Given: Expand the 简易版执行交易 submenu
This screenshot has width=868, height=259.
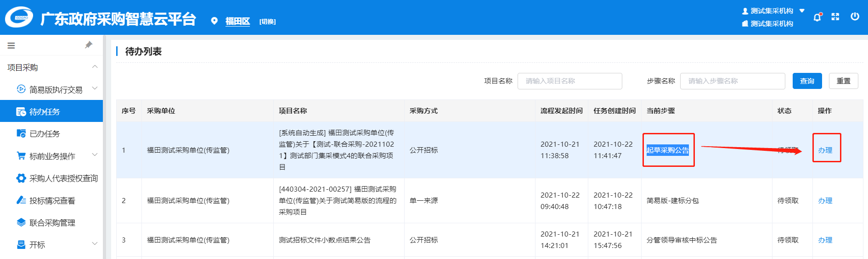Looking at the screenshot, I should click(x=95, y=88).
